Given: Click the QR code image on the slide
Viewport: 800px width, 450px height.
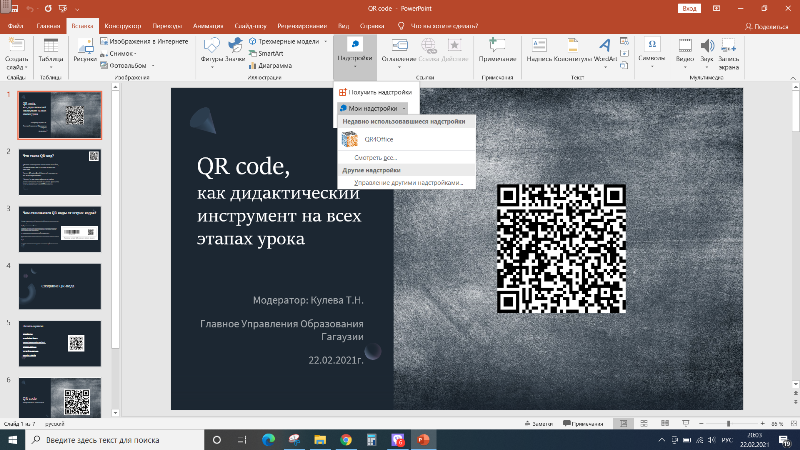Looking at the screenshot, I should [561, 248].
